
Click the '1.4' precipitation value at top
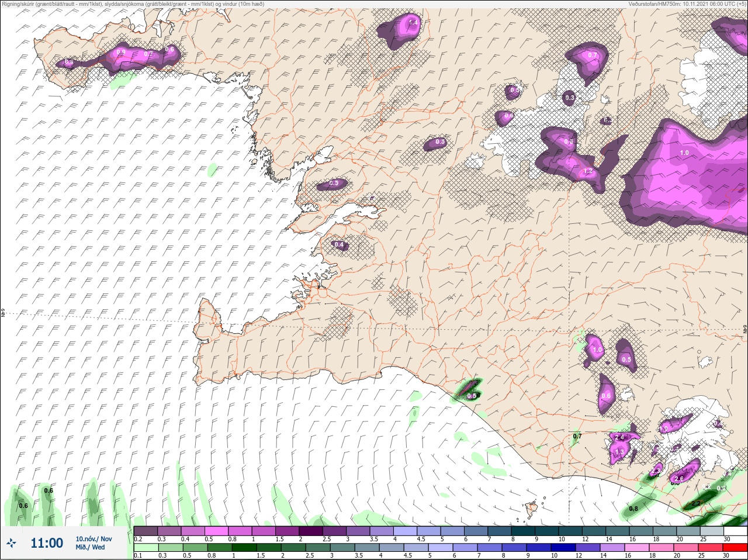(x=413, y=23)
